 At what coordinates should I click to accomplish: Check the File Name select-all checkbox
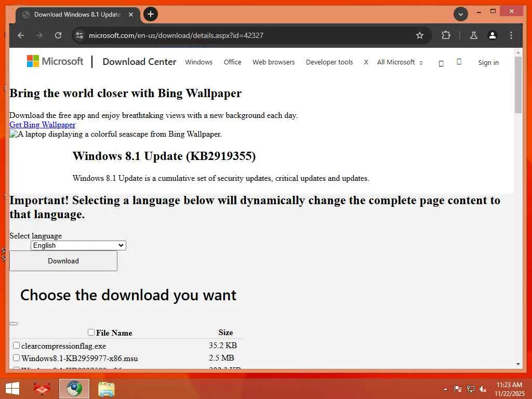tap(91, 332)
